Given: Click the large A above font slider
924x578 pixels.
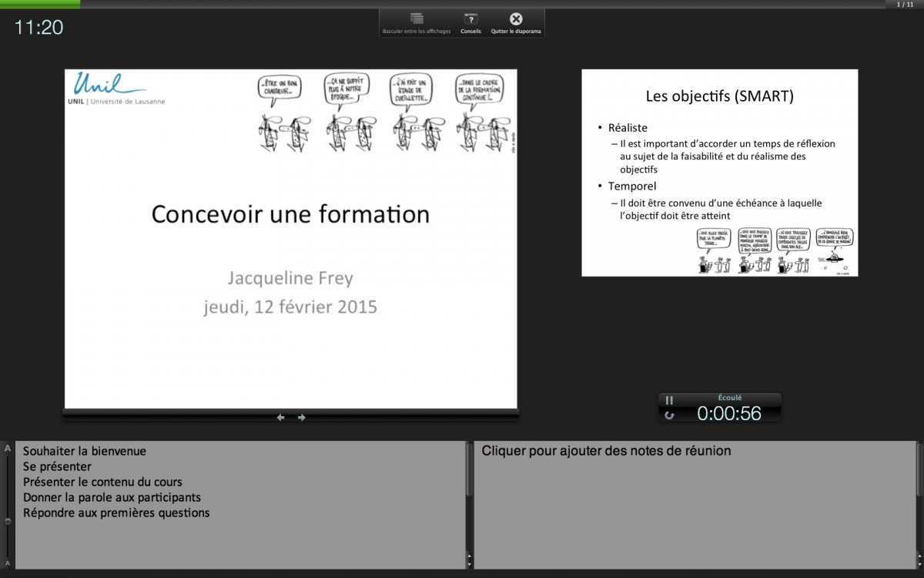Looking at the screenshot, I should (x=8, y=448).
